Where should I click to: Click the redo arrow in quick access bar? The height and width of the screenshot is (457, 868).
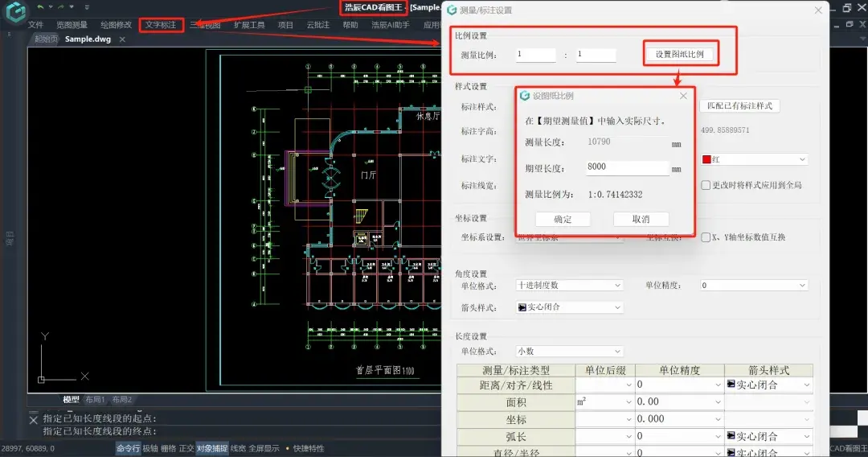(x=61, y=7)
